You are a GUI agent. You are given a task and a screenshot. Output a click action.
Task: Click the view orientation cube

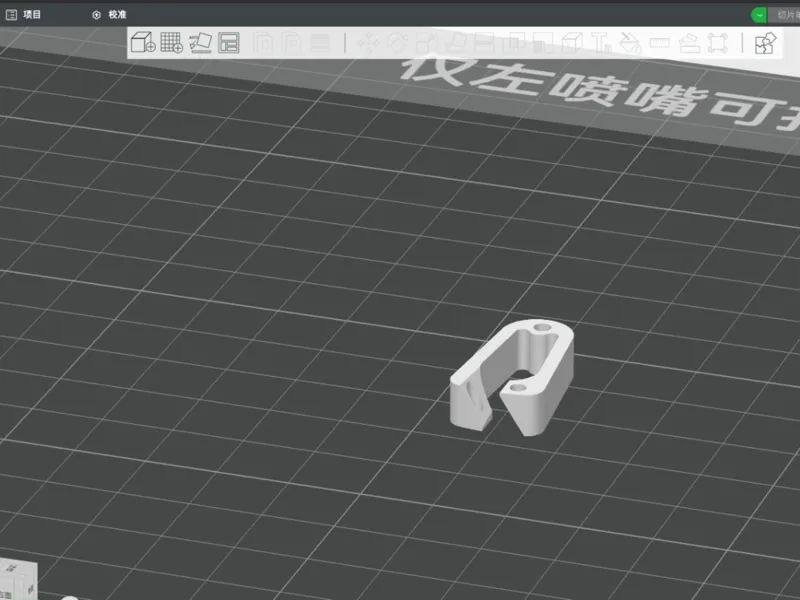click(x=18, y=581)
